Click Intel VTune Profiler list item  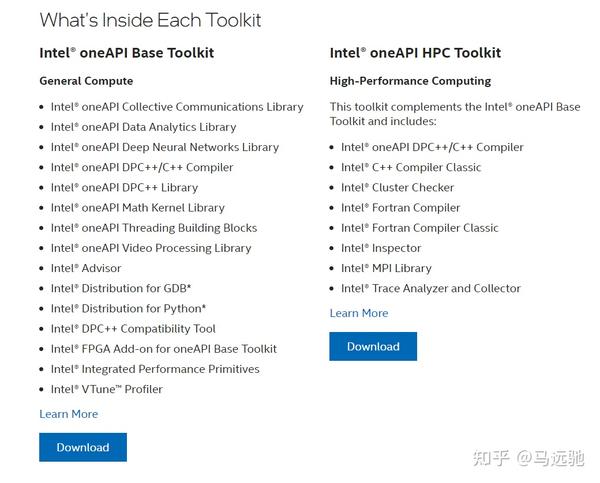click(x=106, y=389)
